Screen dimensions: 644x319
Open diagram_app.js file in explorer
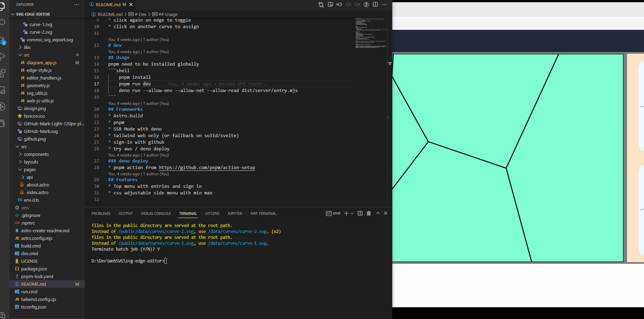42,62
